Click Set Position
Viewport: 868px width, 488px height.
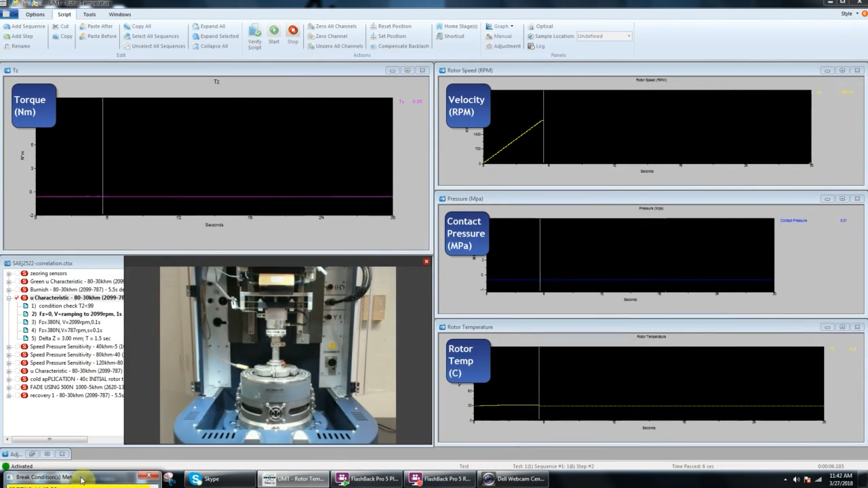click(x=387, y=36)
